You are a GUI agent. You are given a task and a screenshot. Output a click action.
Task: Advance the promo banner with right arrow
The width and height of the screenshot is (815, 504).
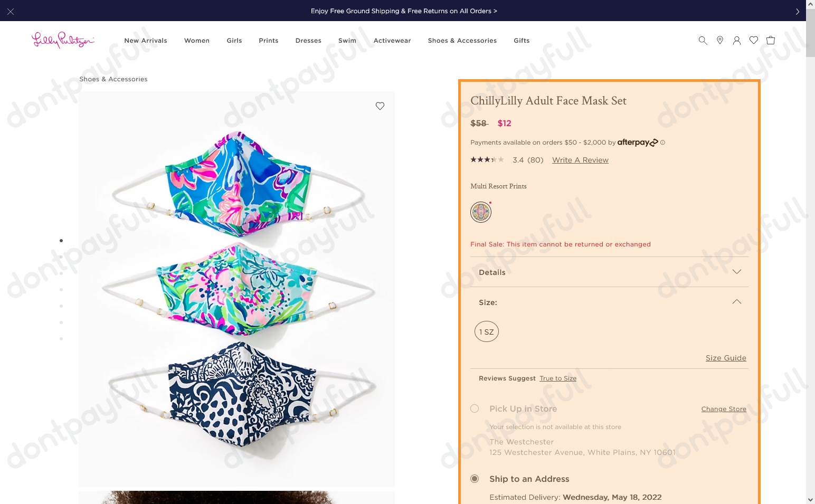coord(797,11)
